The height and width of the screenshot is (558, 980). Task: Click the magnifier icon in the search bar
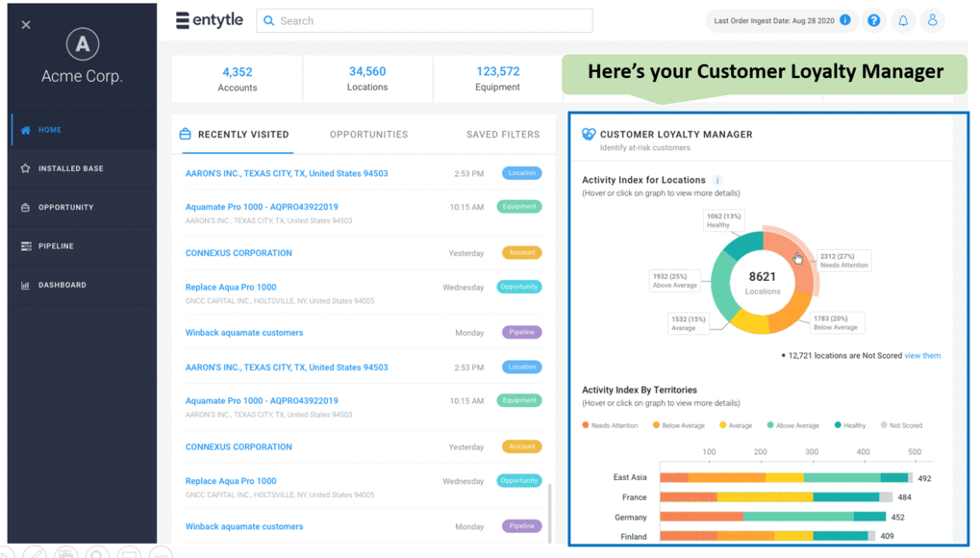(x=268, y=20)
